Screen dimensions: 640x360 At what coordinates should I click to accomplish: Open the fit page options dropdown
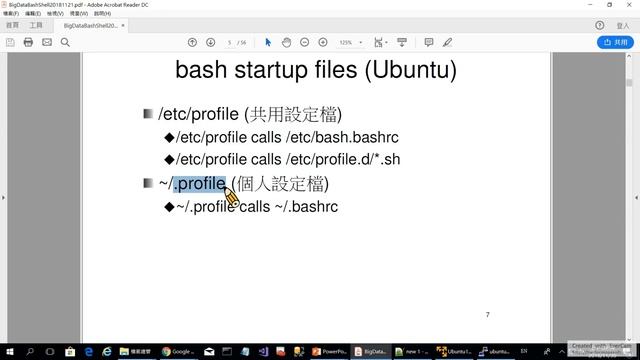tap(380, 42)
